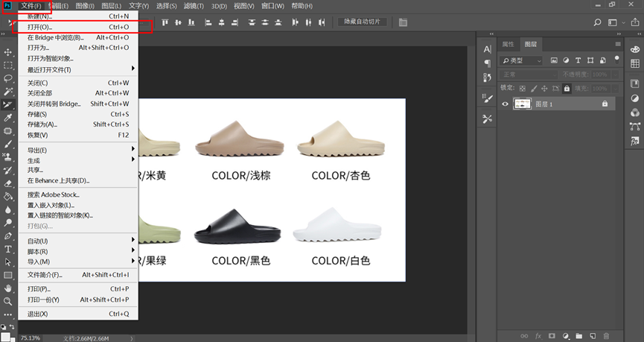Select the Move tool in the toolbar
The image size is (644, 342).
point(8,53)
